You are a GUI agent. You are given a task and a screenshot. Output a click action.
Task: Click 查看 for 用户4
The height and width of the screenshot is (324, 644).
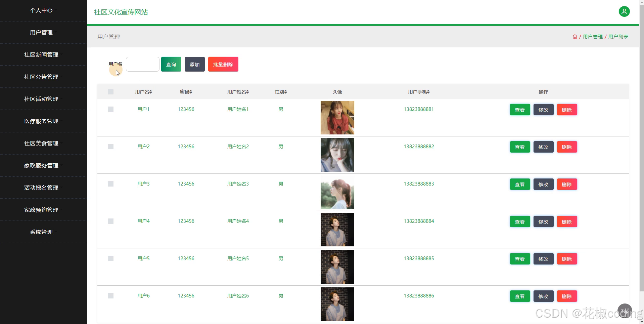tap(520, 221)
